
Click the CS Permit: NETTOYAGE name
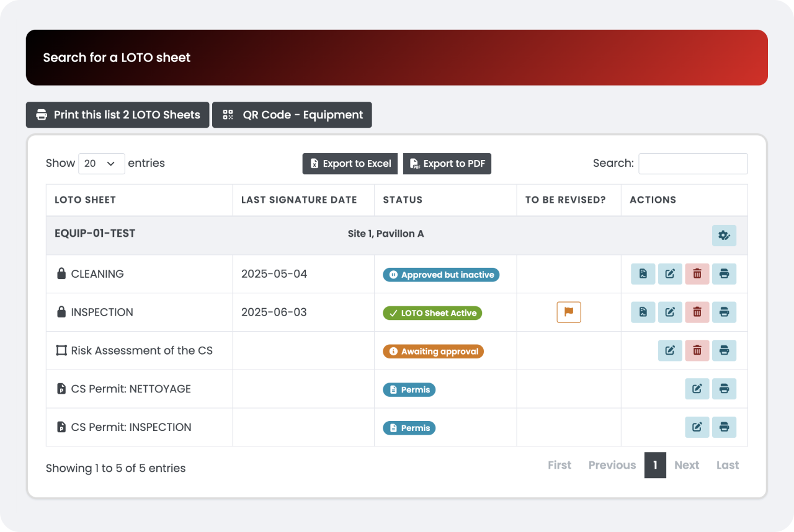(x=131, y=389)
